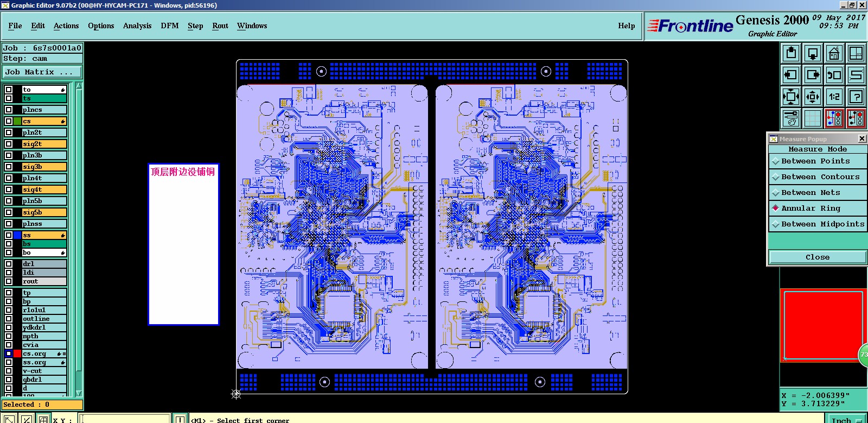Open the Windows menu
Screen dimensions: 868x423
pyautogui.click(x=252, y=26)
